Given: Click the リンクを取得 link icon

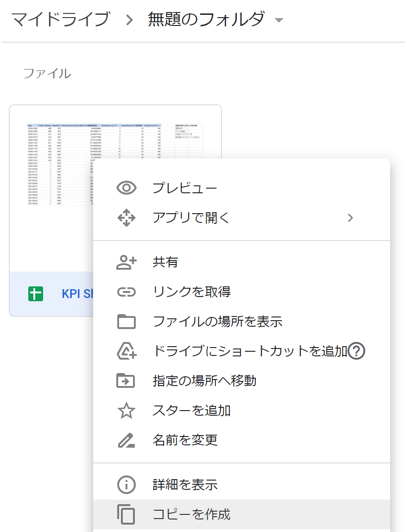Looking at the screenshot, I should point(126,292).
